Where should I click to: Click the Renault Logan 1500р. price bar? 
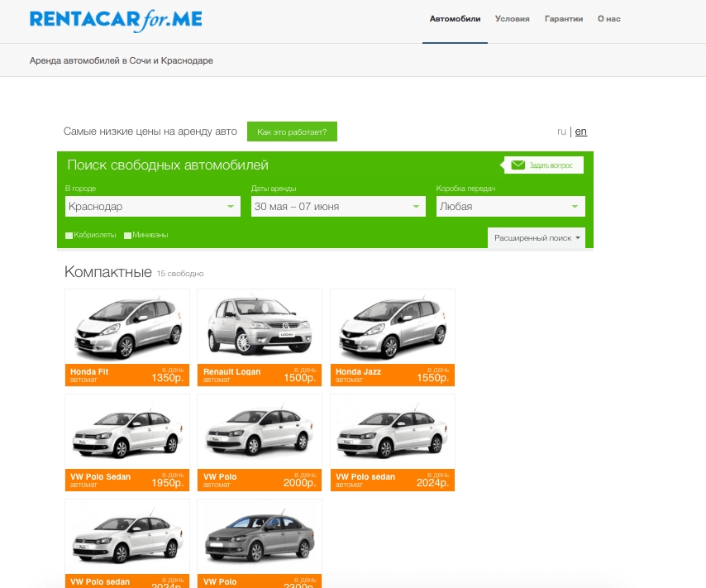[x=260, y=375]
